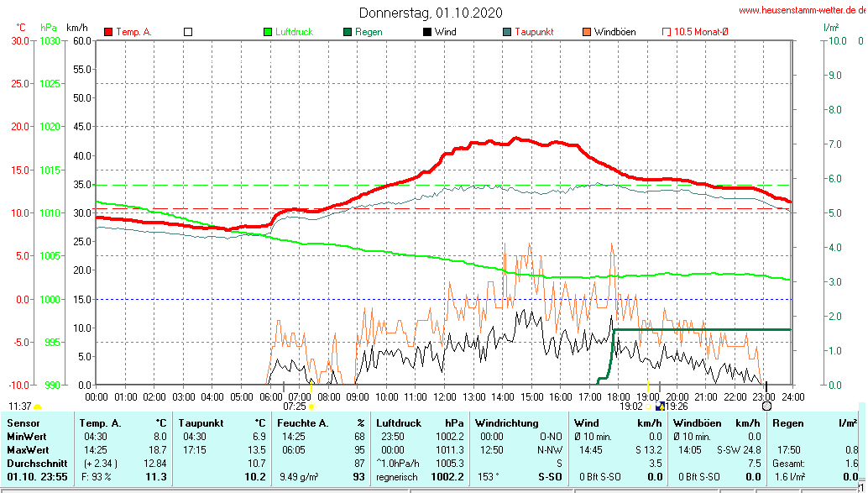This screenshot has height=493, width=868.
Task: Click the yellow sun icon beside 11:37
Action: pyautogui.click(x=37, y=406)
